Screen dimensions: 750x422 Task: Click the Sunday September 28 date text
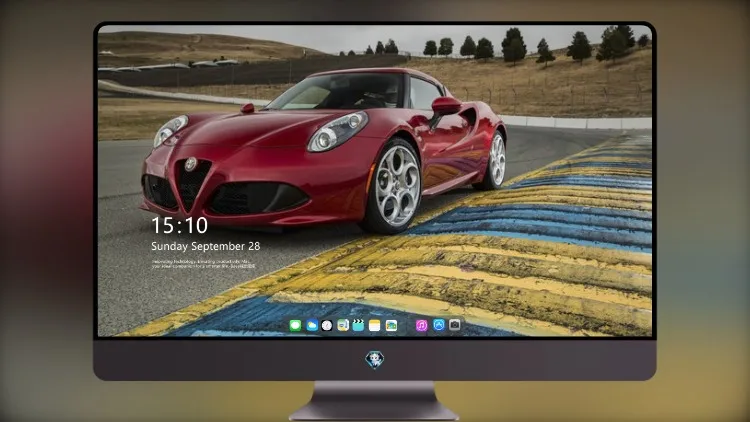point(206,246)
